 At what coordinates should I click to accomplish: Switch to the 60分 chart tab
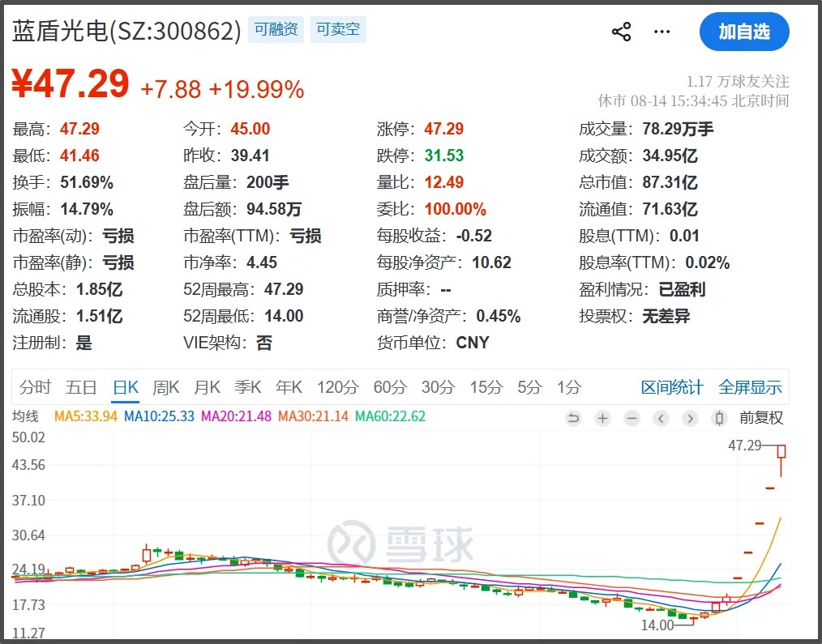click(x=390, y=387)
